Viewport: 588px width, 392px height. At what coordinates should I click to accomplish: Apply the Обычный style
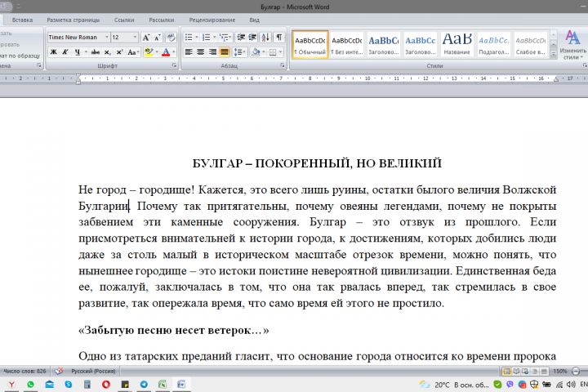(310, 45)
